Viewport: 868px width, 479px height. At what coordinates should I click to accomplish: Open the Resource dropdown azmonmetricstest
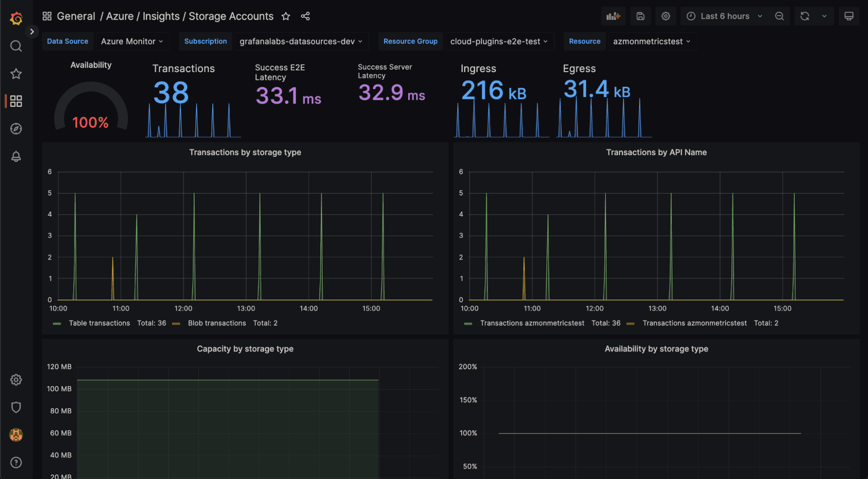[x=651, y=41]
